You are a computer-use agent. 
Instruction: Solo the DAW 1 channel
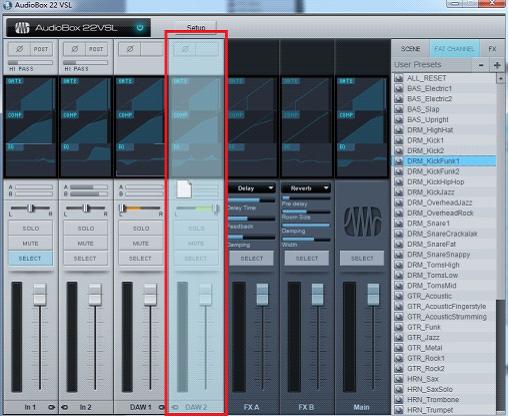(x=141, y=228)
